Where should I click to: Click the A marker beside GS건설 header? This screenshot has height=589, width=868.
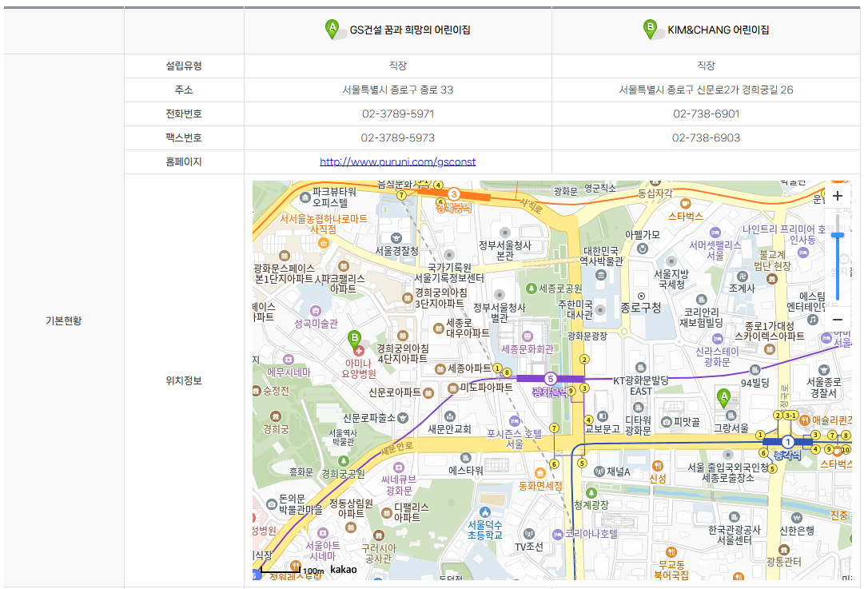pyautogui.click(x=332, y=29)
